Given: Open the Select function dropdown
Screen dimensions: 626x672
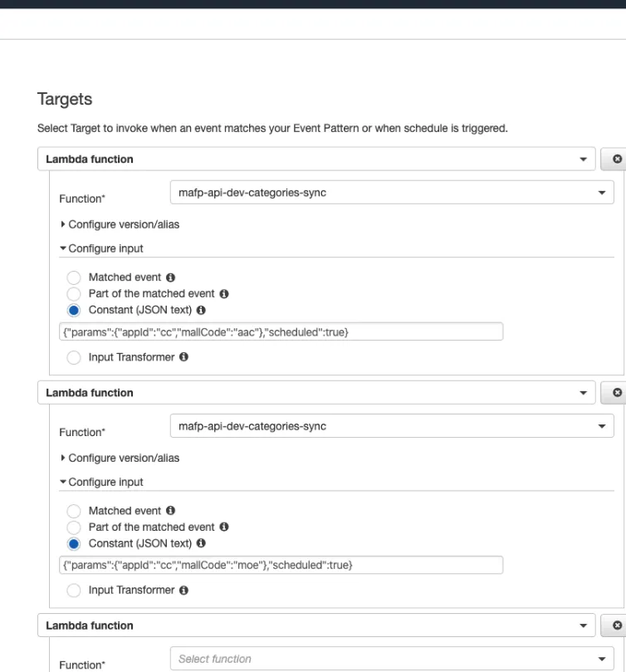Looking at the screenshot, I should (392, 659).
